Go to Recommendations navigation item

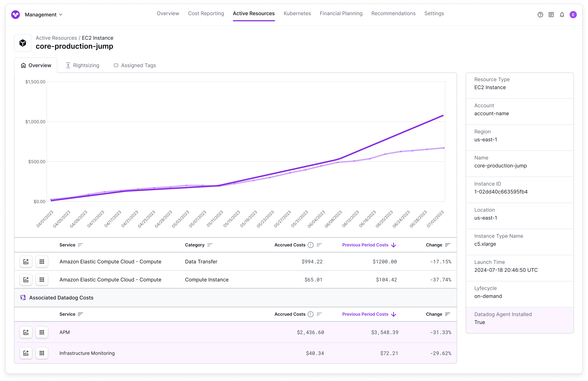coord(393,13)
